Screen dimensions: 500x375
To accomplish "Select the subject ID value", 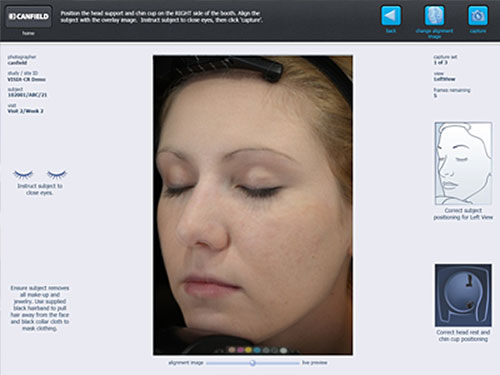I will click(x=27, y=95).
